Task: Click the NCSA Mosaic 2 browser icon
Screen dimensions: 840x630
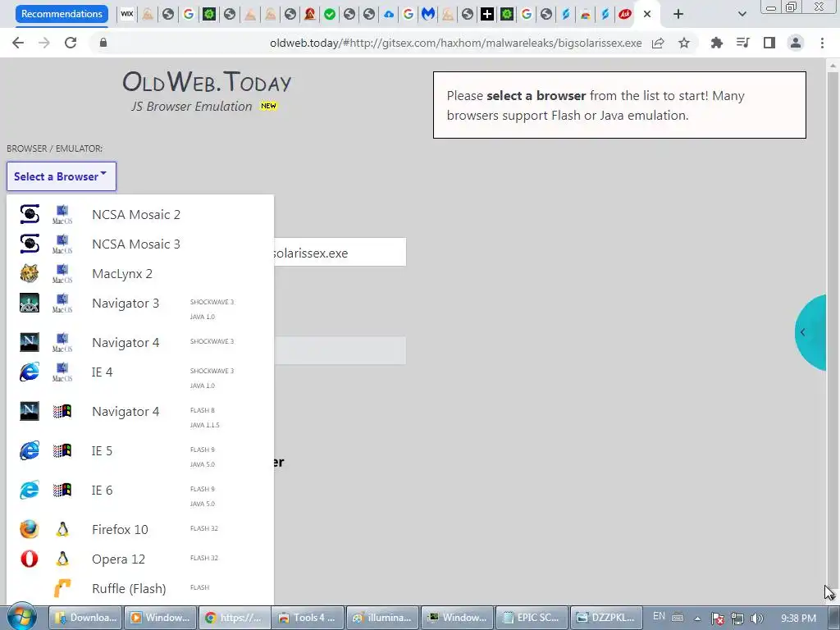Action: click(30, 214)
